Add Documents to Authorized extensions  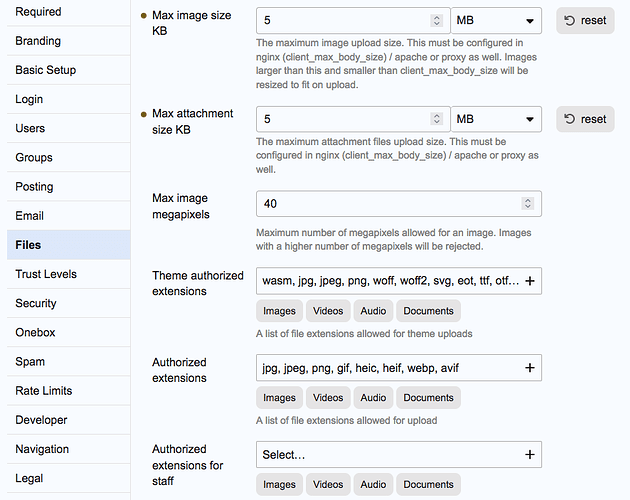coord(428,398)
